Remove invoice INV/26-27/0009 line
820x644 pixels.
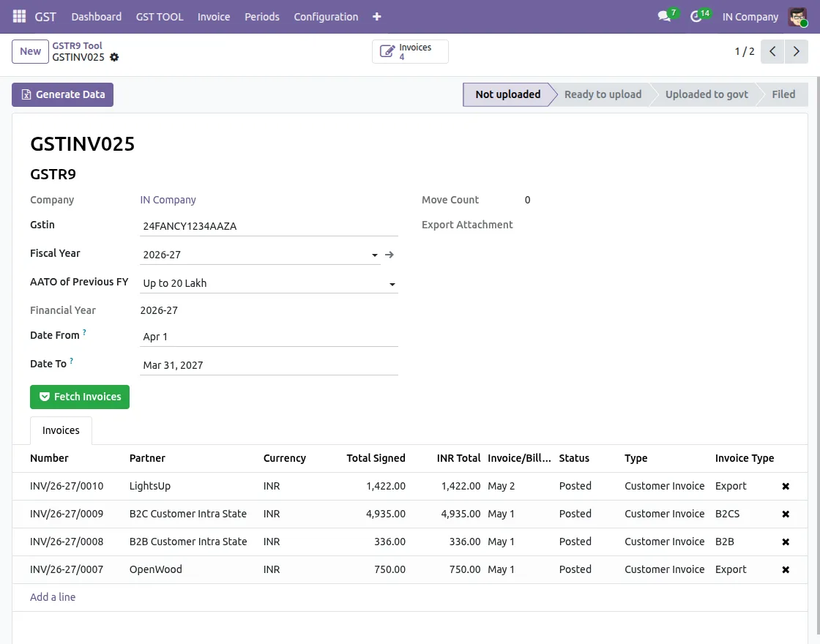pos(786,514)
